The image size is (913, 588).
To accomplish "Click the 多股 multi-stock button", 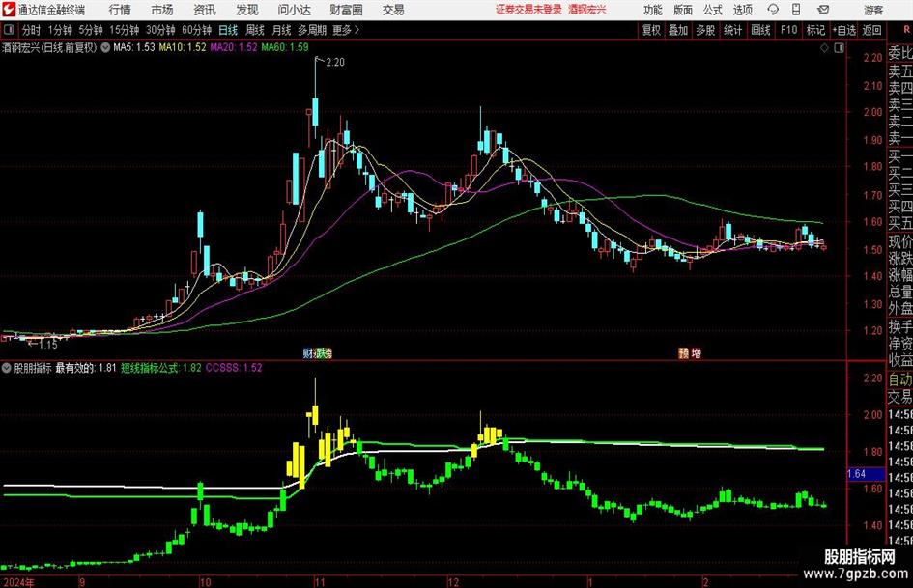I will (x=705, y=30).
